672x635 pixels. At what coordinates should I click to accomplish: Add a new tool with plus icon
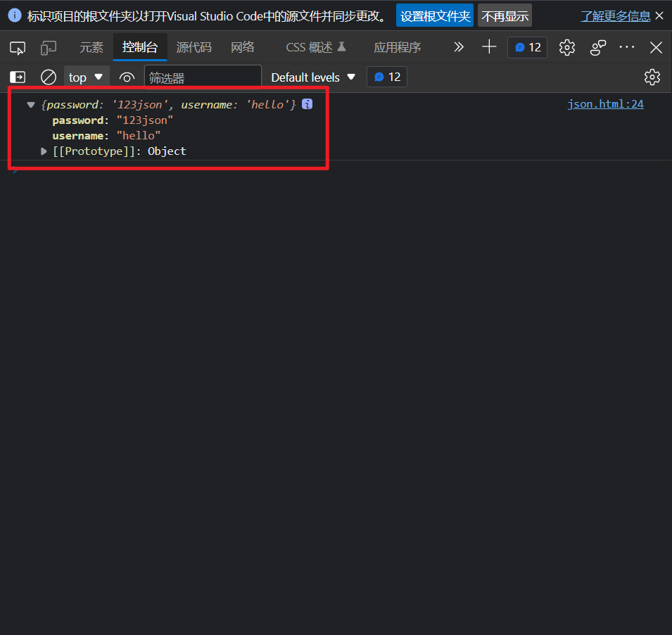point(489,47)
